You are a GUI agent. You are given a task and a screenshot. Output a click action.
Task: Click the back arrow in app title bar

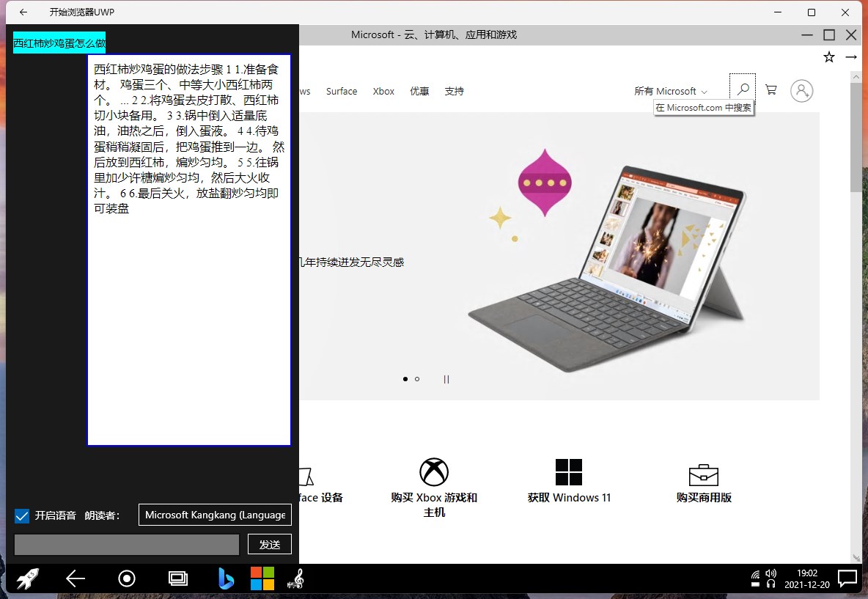click(23, 12)
